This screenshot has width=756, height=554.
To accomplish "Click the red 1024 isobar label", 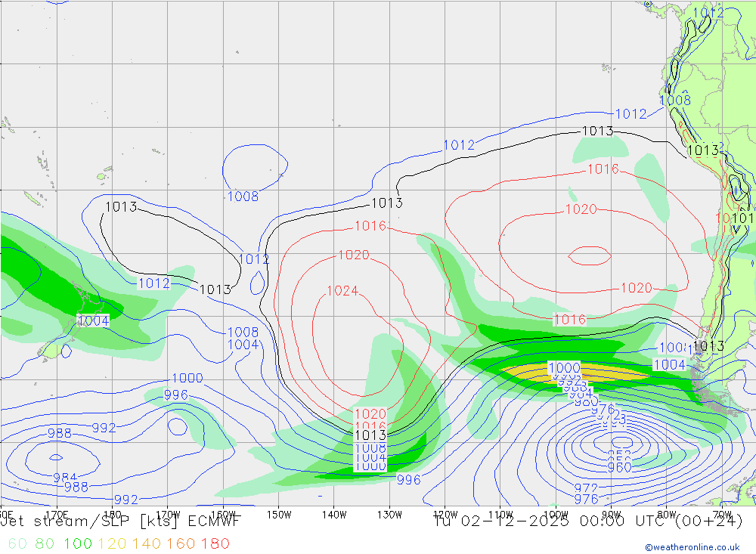I will [342, 291].
